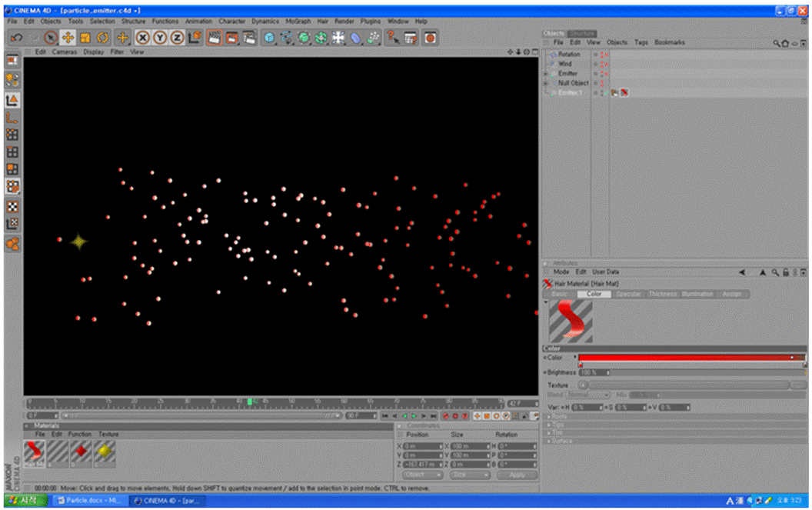
Task: Open the green Array modeling objects icon
Action: coord(321,38)
